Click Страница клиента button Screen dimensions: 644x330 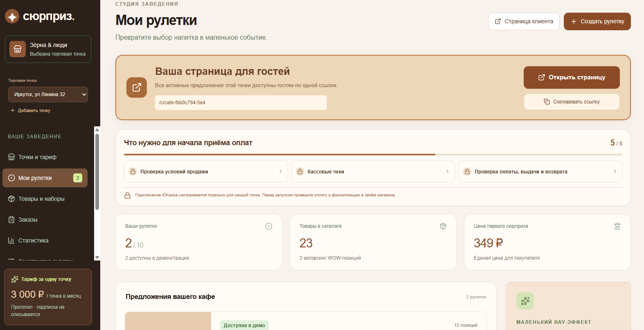point(524,21)
